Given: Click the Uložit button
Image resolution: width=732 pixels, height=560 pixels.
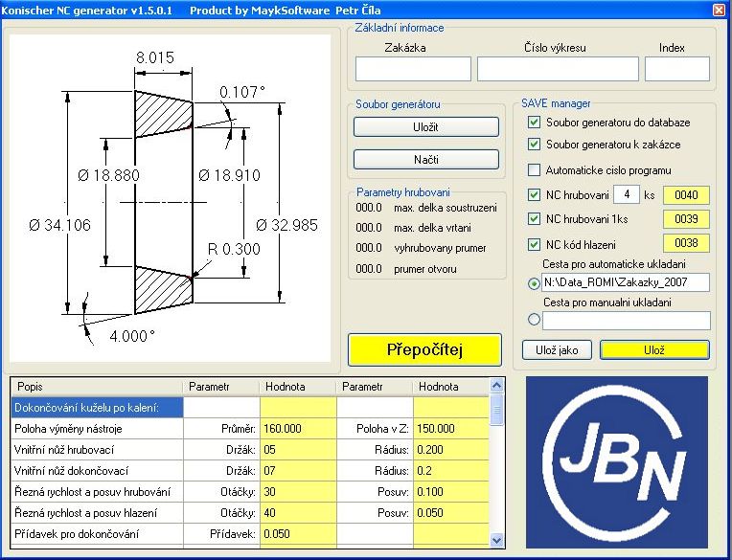Looking at the screenshot, I should (425, 126).
